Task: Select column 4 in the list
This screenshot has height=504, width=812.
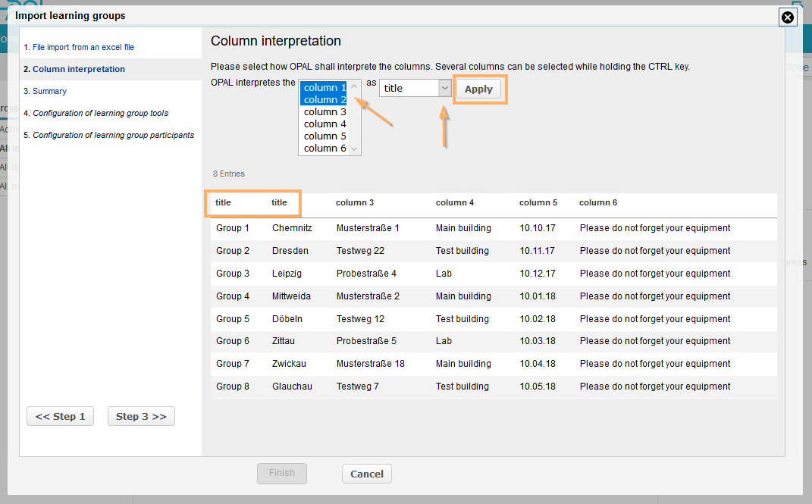Action: tap(324, 124)
